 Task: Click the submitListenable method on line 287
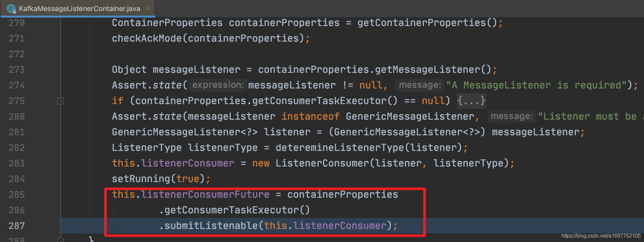pos(211,226)
